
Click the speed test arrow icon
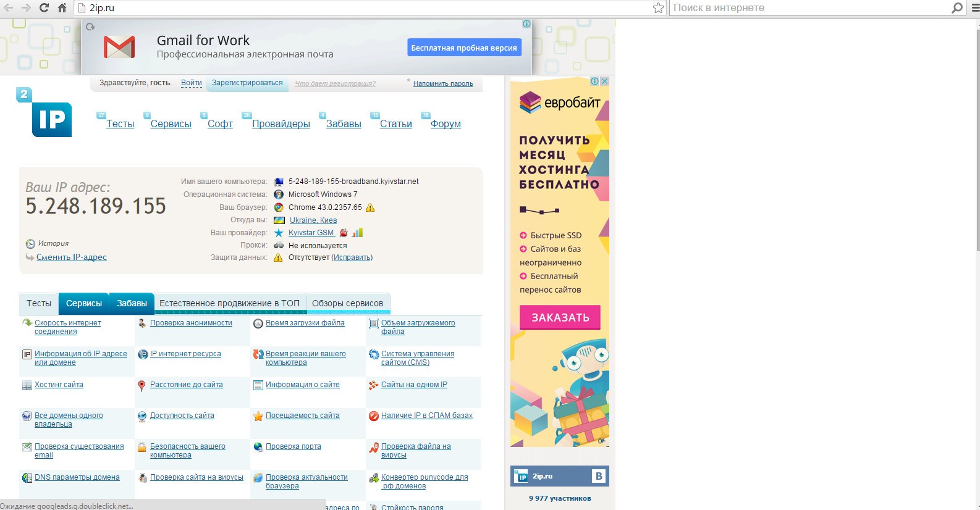coord(27,322)
